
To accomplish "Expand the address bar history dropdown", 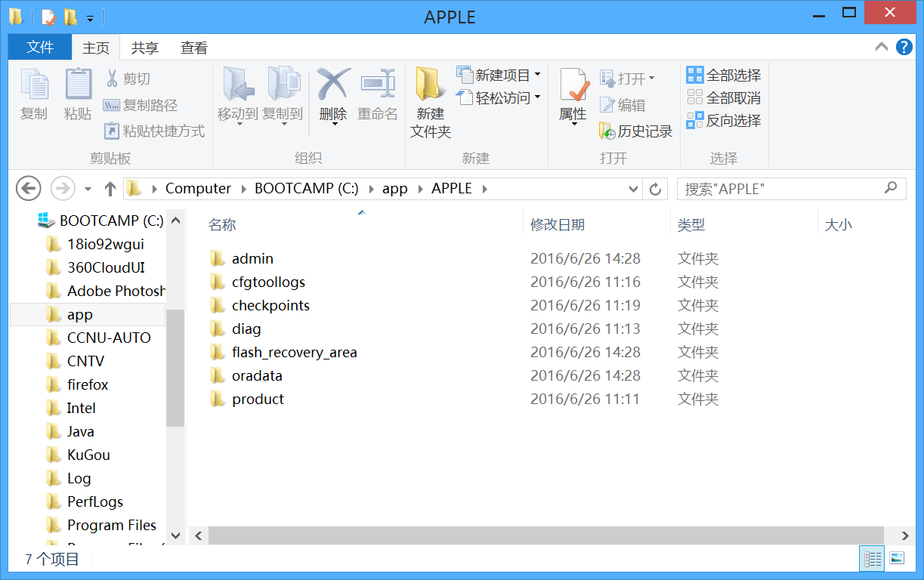I will tap(634, 189).
